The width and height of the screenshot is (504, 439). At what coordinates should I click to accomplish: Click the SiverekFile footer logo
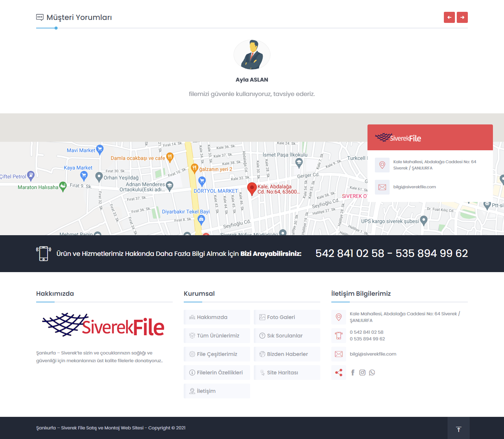tap(103, 325)
